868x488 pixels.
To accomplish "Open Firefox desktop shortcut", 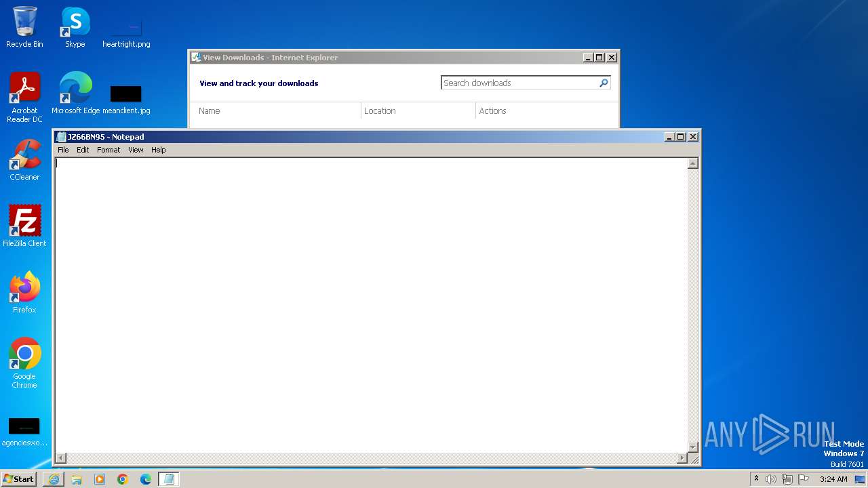I will [24, 293].
